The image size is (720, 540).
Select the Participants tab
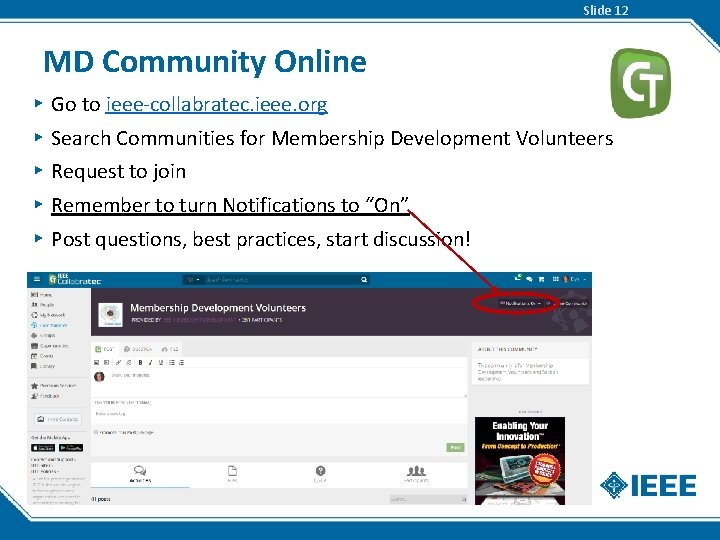[x=416, y=474]
